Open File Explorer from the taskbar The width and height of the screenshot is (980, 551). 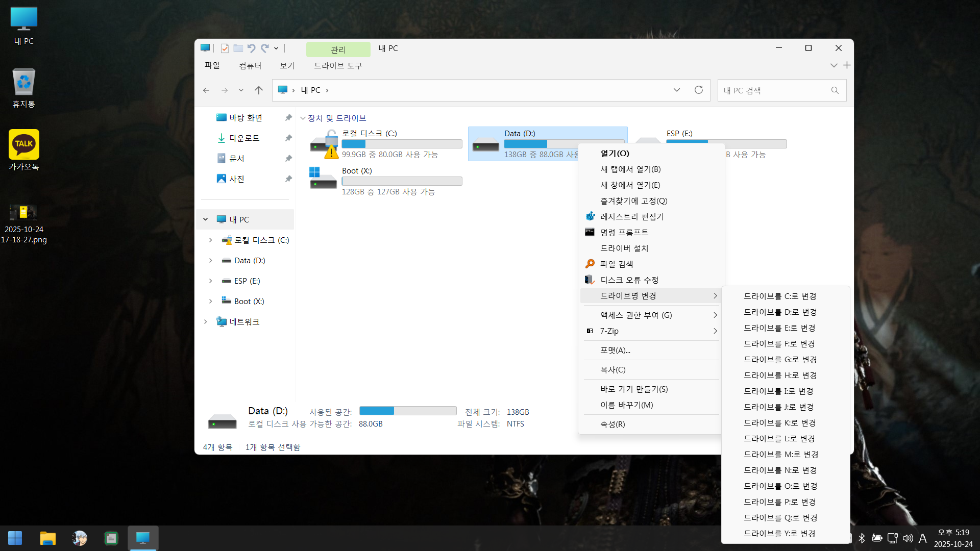pos(47,538)
